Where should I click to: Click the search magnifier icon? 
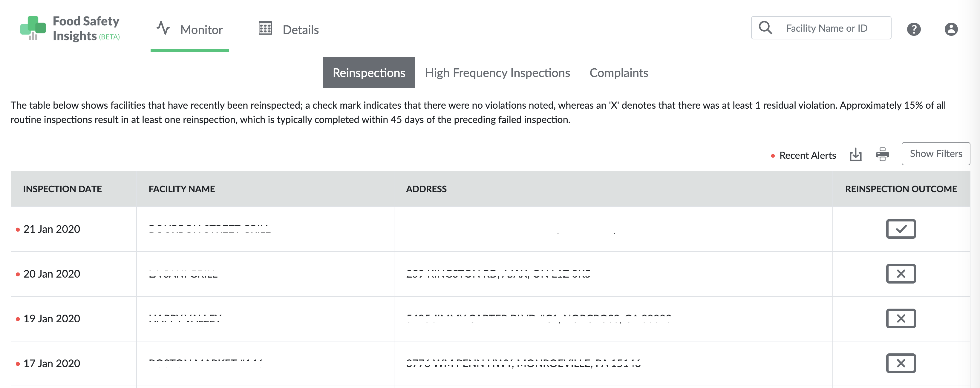[766, 28]
